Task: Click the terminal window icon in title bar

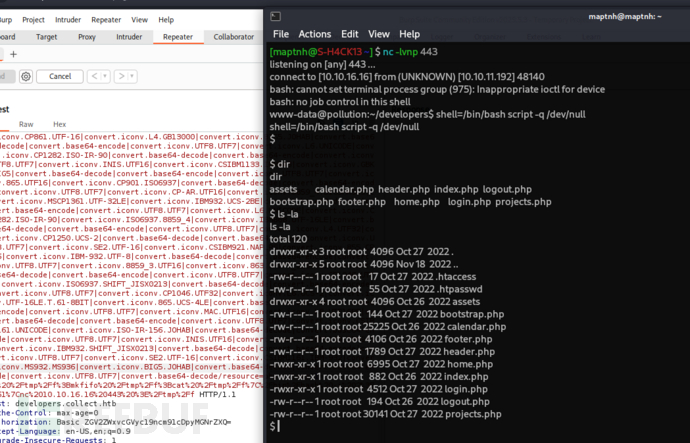Action: 275,16
